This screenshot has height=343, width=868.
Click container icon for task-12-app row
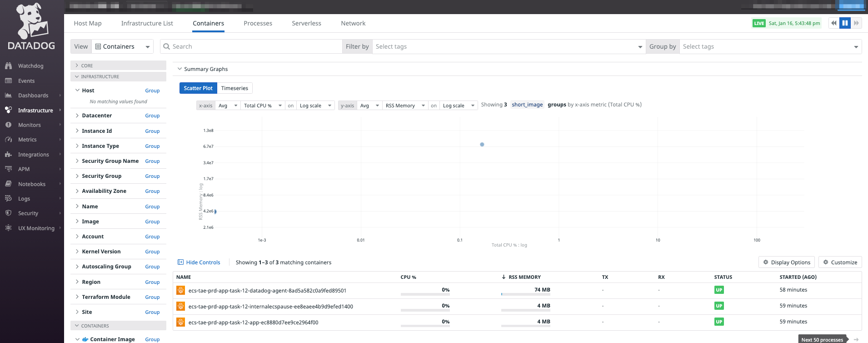click(180, 322)
